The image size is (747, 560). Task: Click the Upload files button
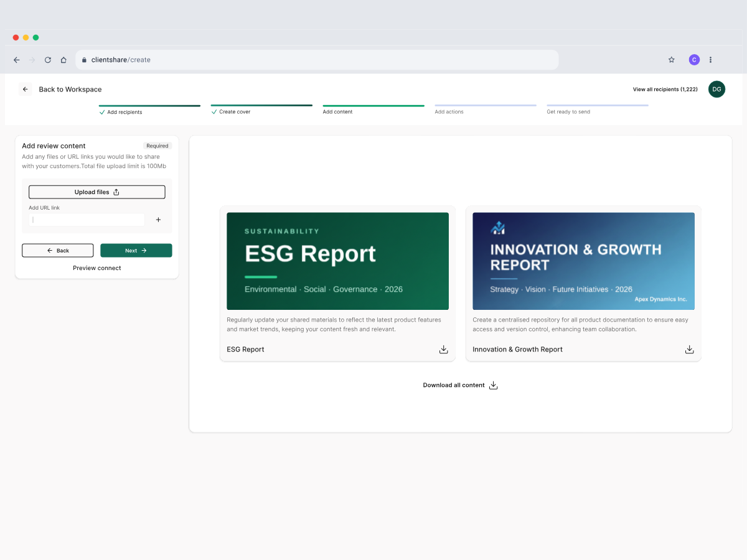tap(97, 192)
